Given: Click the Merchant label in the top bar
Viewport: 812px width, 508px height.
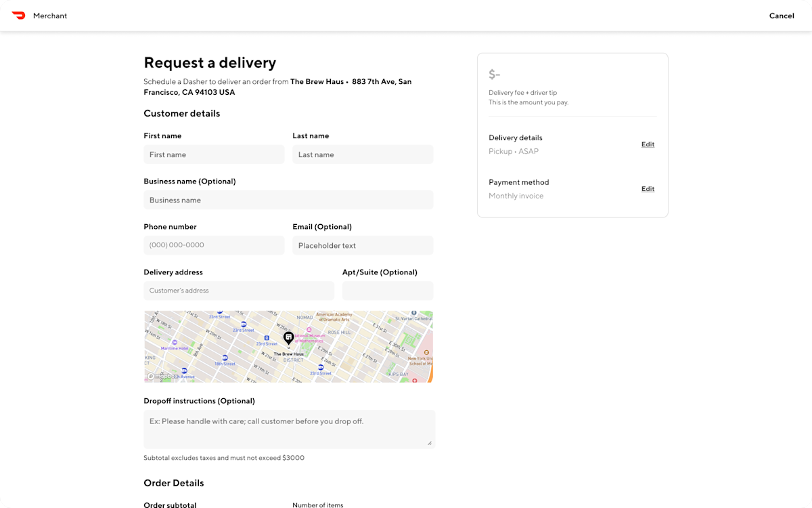Looking at the screenshot, I should 49,16.
